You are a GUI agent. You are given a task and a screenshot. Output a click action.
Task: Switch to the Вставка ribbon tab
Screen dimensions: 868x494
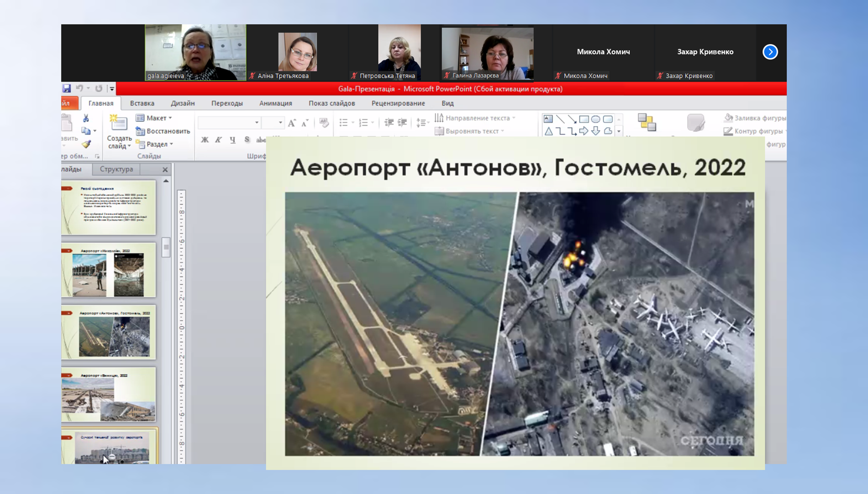pos(142,103)
